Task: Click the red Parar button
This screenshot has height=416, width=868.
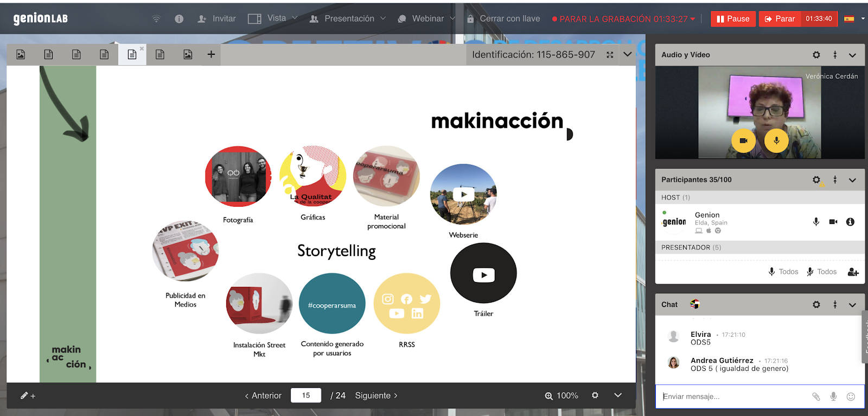Action: click(x=780, y=19)
